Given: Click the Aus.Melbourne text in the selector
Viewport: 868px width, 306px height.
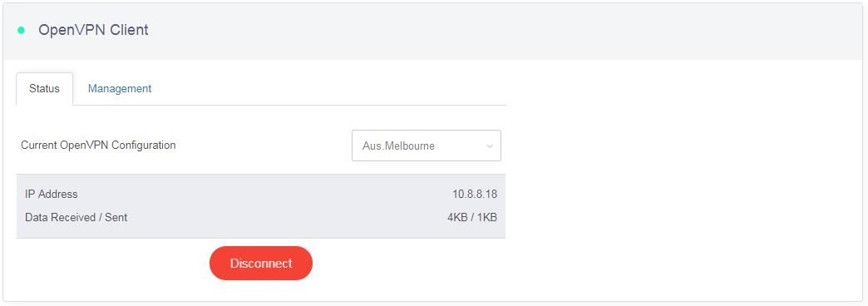Looking at the screenshot, I should (398, 146).
